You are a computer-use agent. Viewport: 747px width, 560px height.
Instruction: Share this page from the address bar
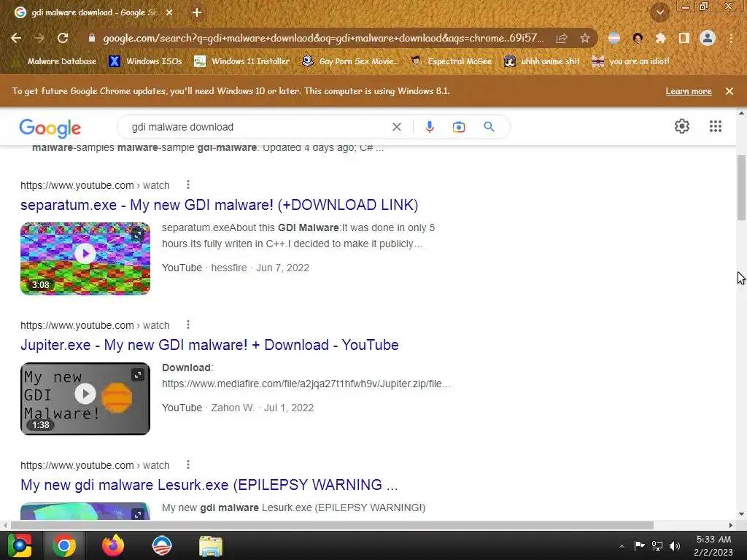(x=562, y=38)
